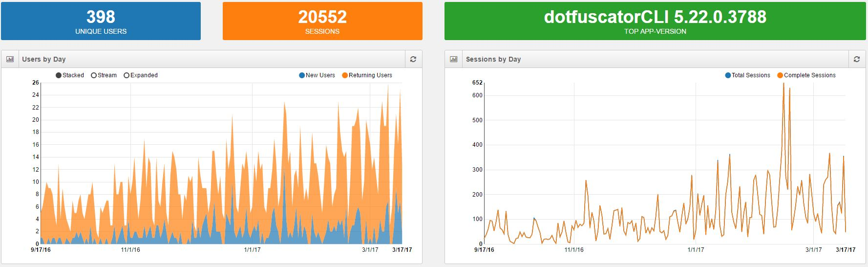Open the dotfuscatorCLI Top App-Version tile
868x267 pixels.
pos(655,21)
